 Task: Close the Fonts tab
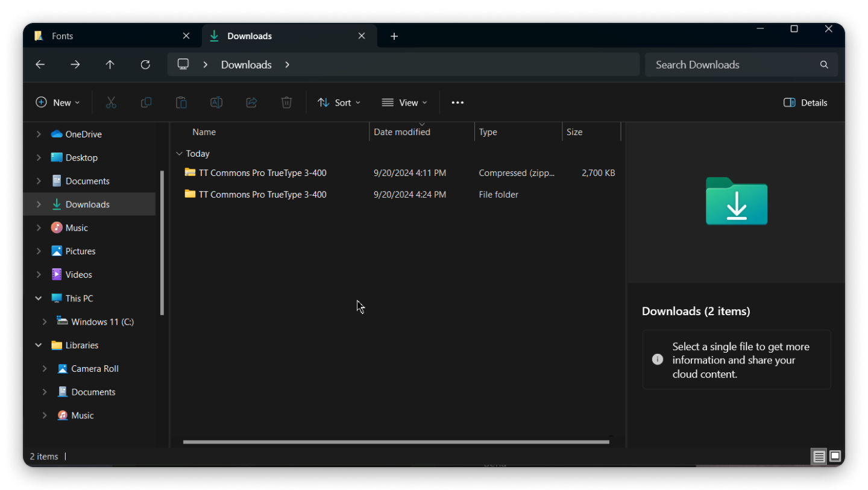(186, 36)
